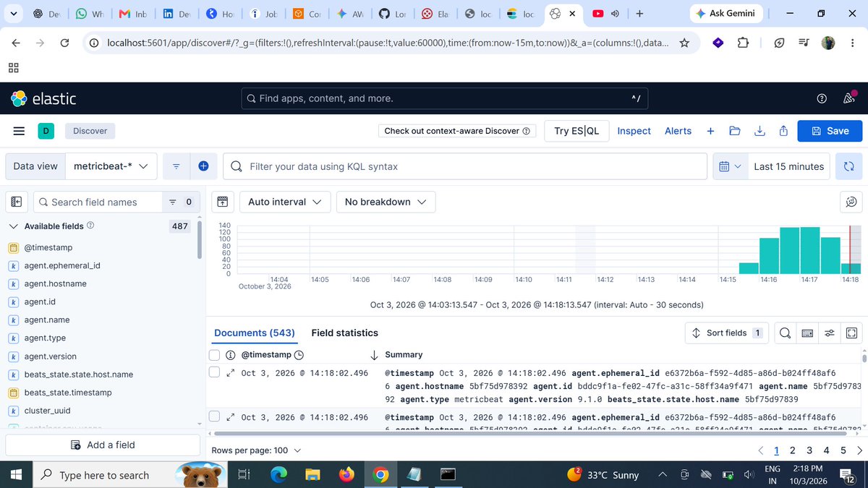
Task: Open display options for the table
Action: 830,333
